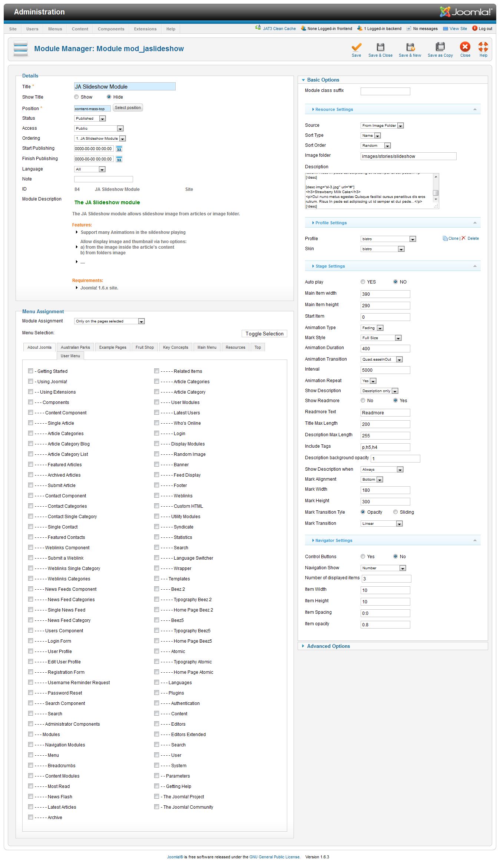Enable Auto play YES radio button
The width and height of the screenshot is (500, 868).
(x=363, y=282)
